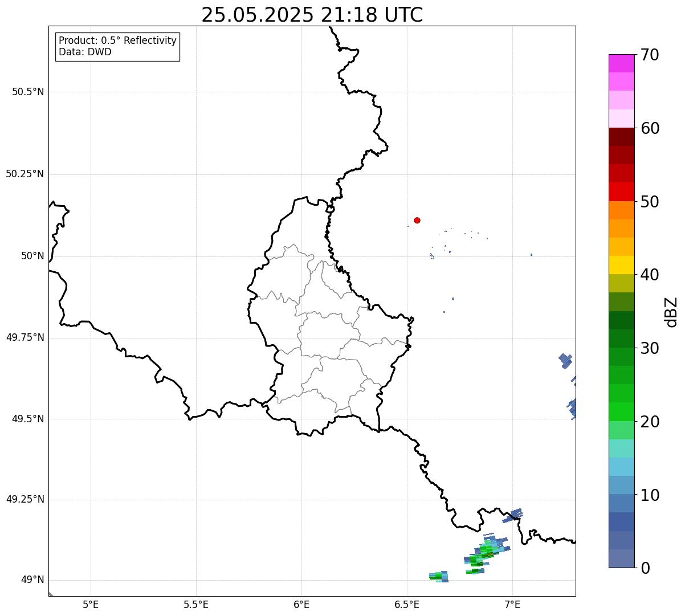Click the colorbar tick label 20

pyautogui.click(x=650, y=422)
